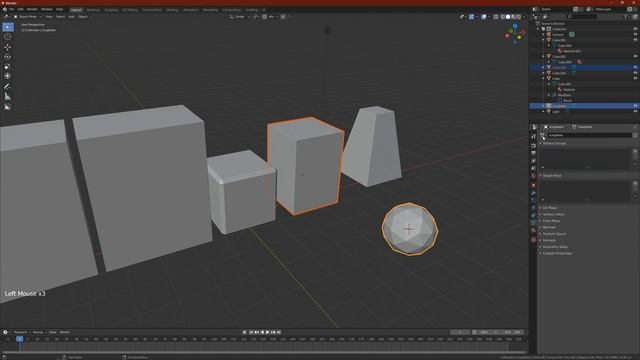Switch to rendered viewport shading

point(518,17)
